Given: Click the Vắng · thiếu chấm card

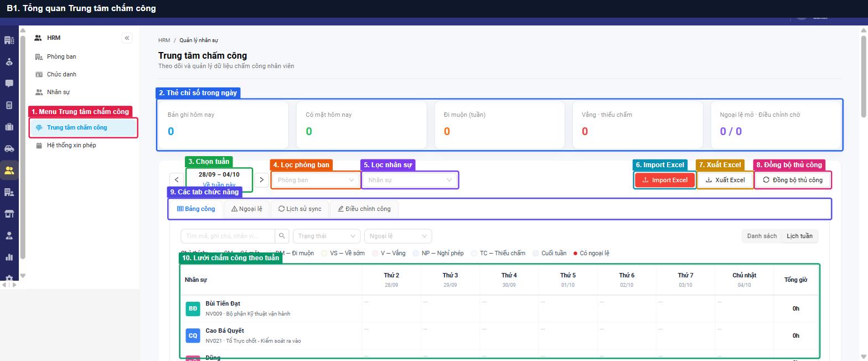Looking at the screenshot, I should click(x=638, y=125).
